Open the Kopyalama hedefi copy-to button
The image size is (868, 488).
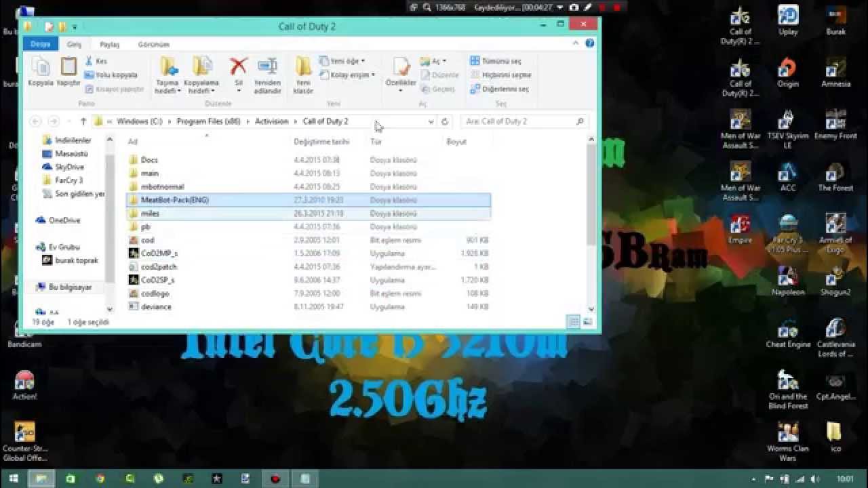[201, 75]
